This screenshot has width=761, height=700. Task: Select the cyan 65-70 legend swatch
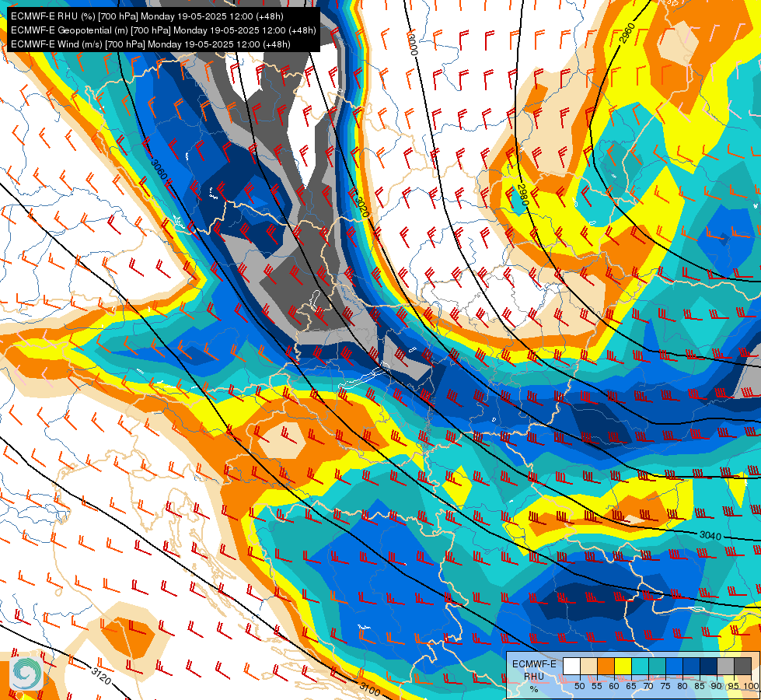[641, 666]
